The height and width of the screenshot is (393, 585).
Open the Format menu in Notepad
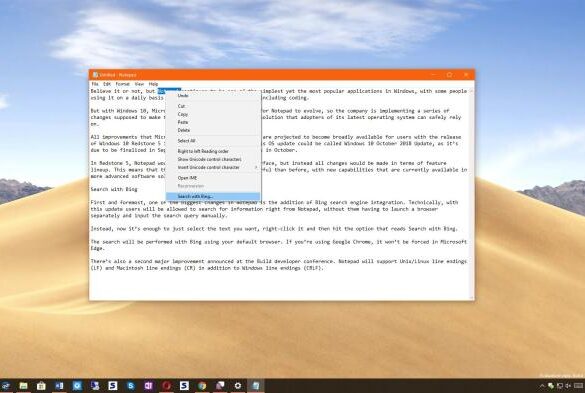[x=122, y=84]
